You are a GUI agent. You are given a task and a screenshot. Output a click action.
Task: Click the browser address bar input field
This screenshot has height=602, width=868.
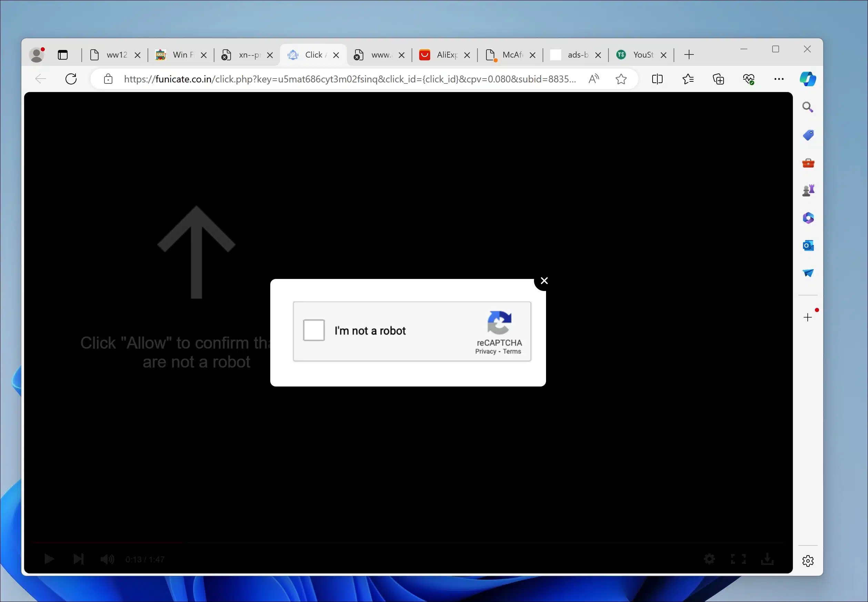pos(350,79)
